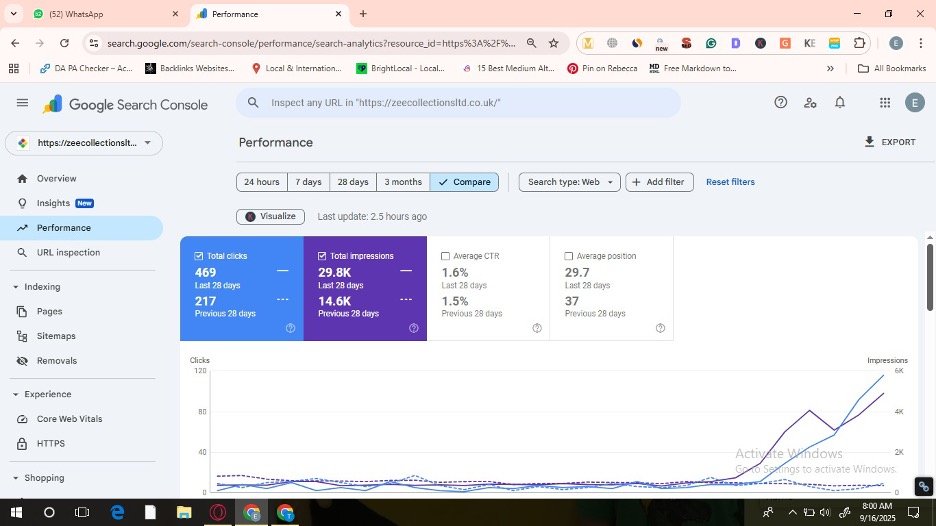
Task: Click the users and permissions icon
Action: click(x=810, y=103)
